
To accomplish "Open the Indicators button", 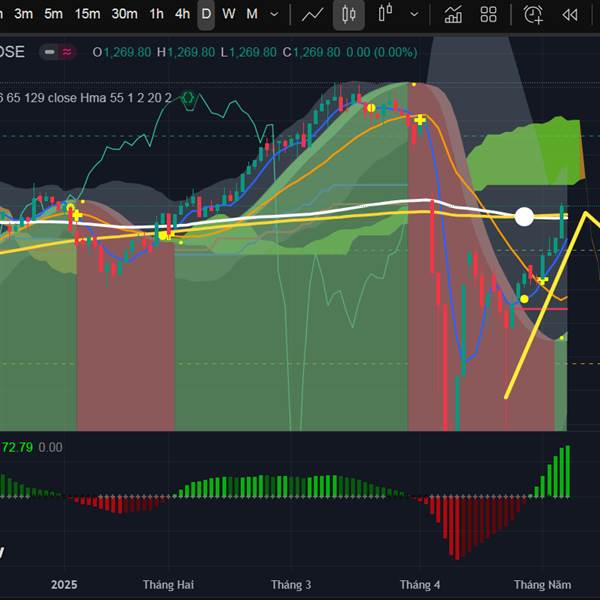I will [x=453, y=15].
